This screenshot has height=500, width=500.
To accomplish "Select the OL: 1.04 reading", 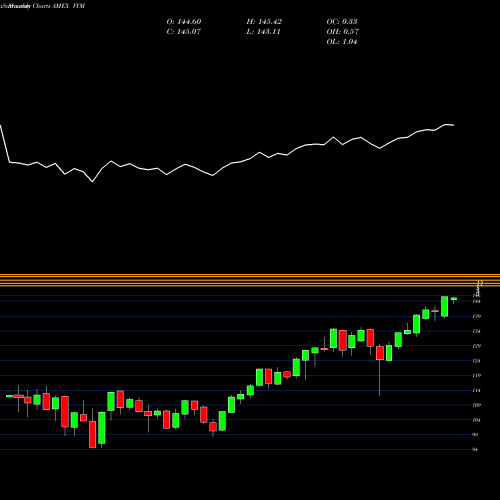I will (342, 42).
